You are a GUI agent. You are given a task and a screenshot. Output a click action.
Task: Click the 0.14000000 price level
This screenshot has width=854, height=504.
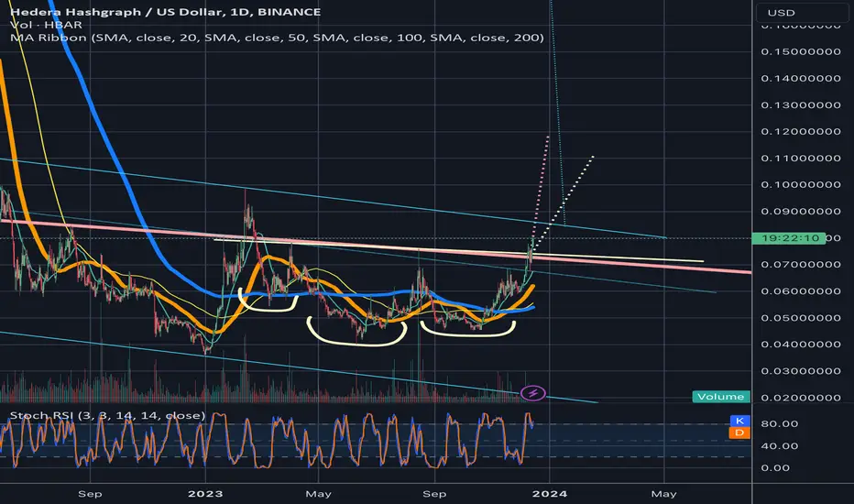coord(801,79)
